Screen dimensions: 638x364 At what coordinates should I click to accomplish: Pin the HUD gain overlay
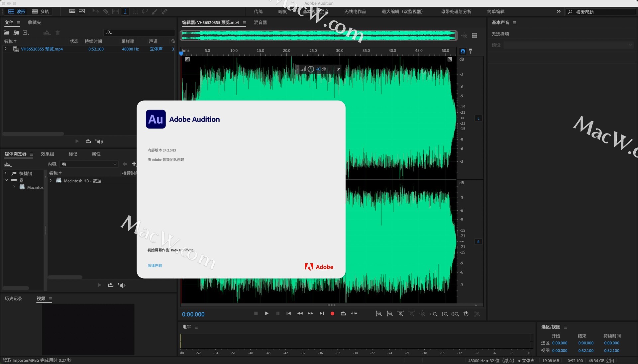pyautogui.click(x=338, y=69)
